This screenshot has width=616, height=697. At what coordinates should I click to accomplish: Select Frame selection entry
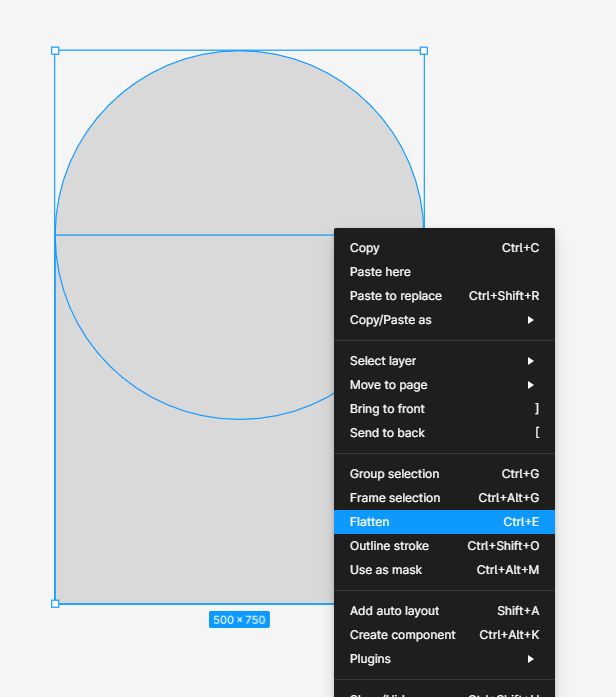coord(444,498)
